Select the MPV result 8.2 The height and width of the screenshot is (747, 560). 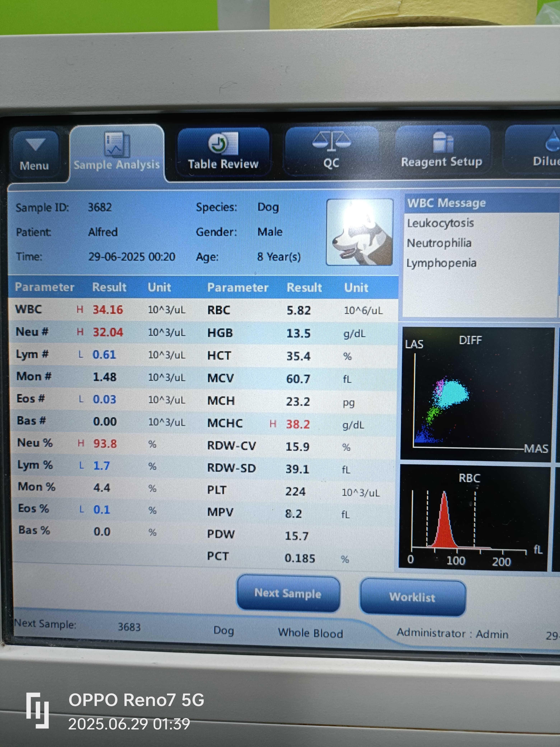tap(293, 514)
